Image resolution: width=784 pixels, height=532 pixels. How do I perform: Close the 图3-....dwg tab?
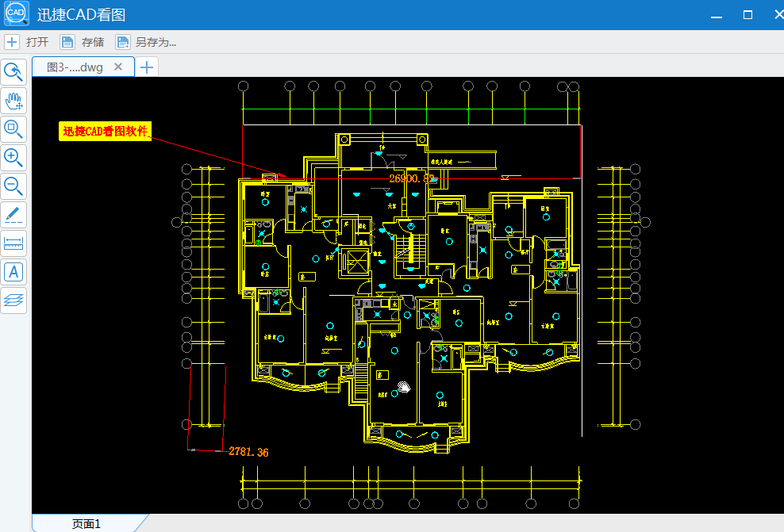pyautogui.click(x=118, y=67)
